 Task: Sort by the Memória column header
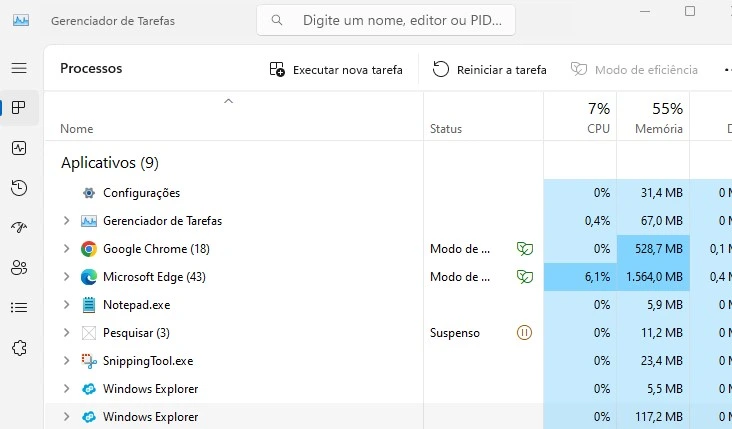(x=653, y=118)
